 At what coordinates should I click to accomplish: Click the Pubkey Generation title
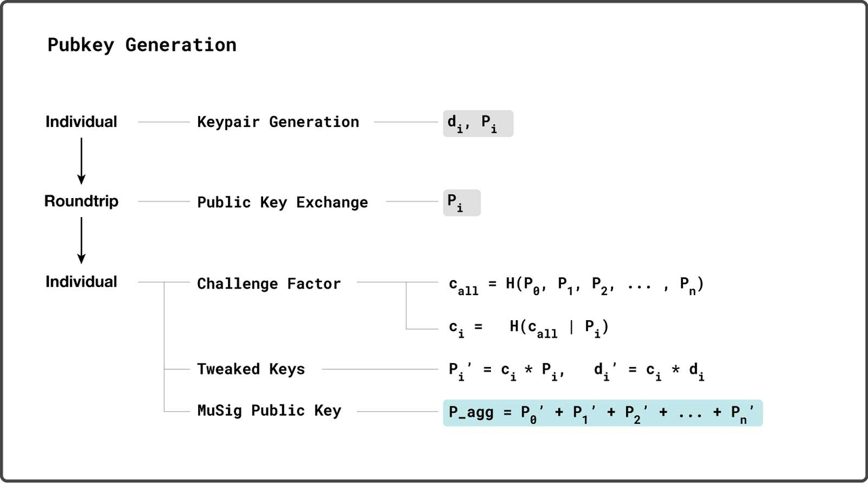[142, 45]
